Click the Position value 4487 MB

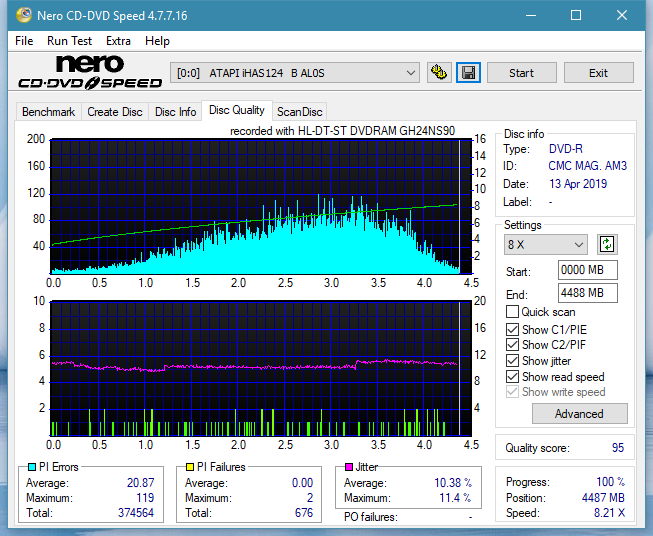click(x=603, y=498)
